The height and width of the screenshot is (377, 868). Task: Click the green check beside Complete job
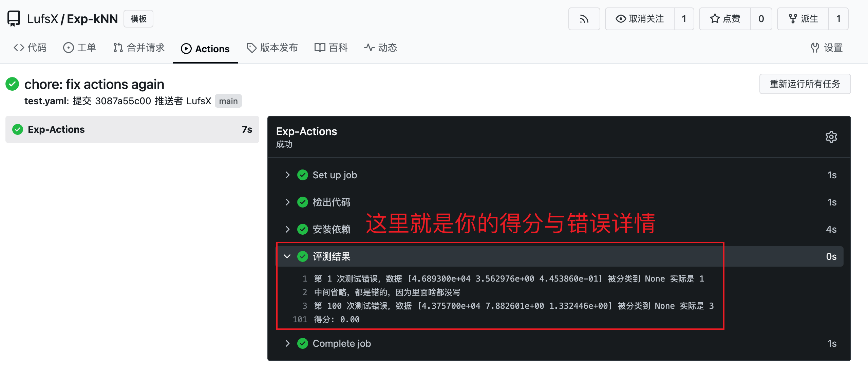coord(302,343)
